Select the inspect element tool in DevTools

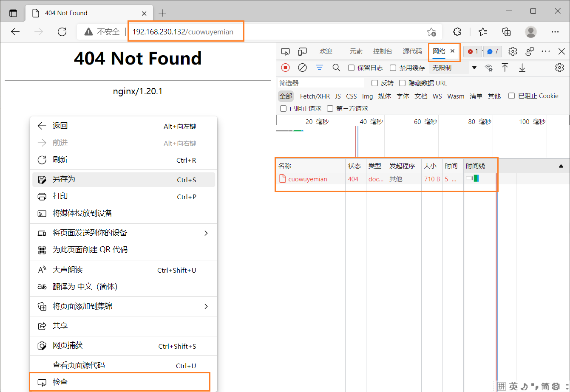[285, 51]
